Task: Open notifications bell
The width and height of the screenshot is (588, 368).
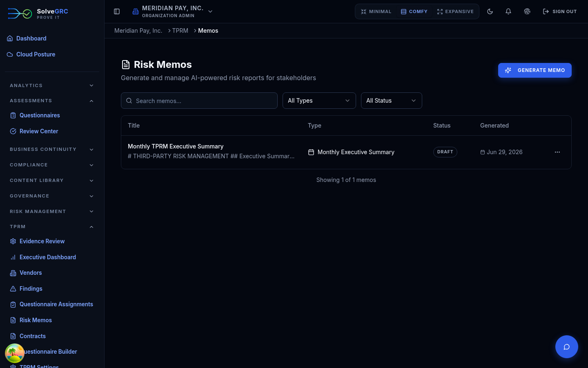Action: [x=508, y=11]
